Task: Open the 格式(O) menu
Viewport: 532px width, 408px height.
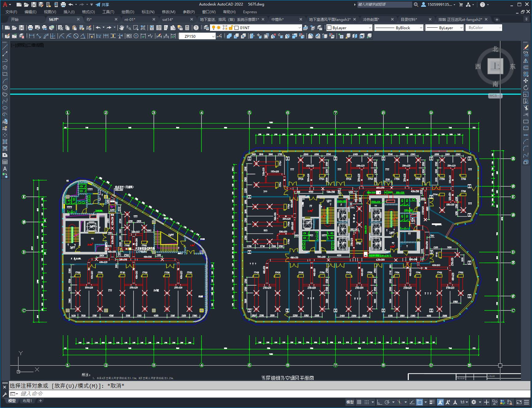Action: (x=88, y=12)
